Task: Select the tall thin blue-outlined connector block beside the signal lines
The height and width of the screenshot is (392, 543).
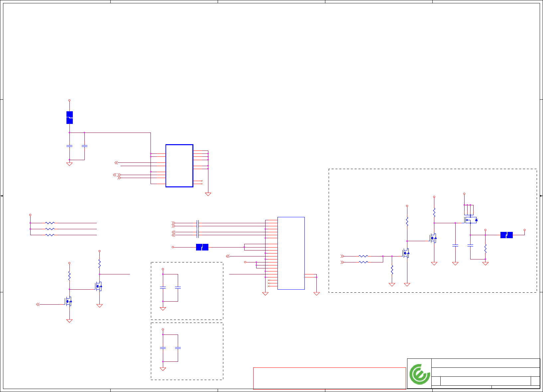Action: pyautogui.click(x=291, y=253)
